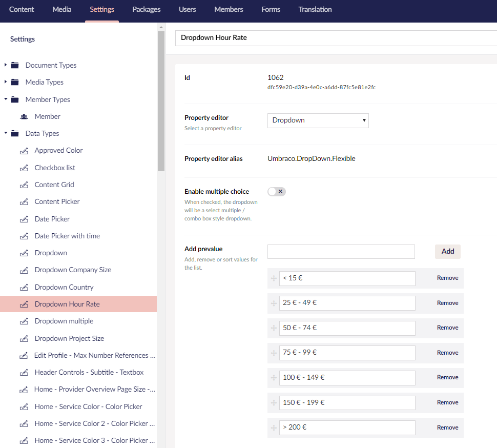497x448 pixels.
Task: Open the Translation section
Action: (x=315, y=9)
